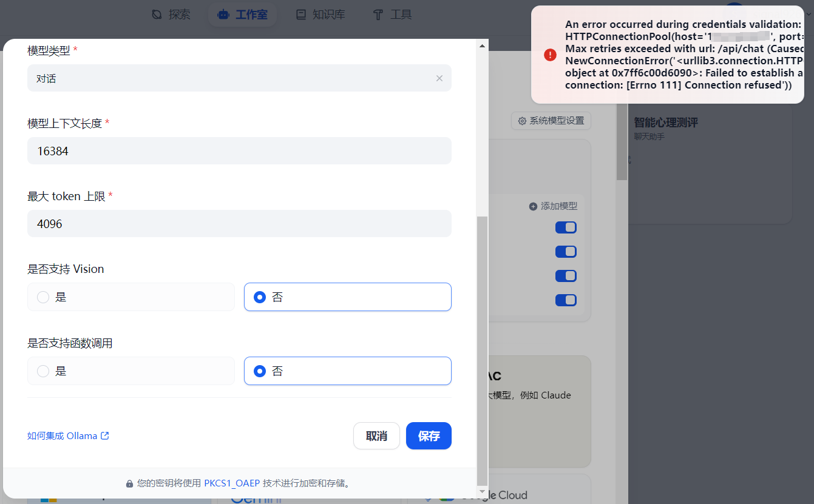Select 是 for 是否支持函数调用
Screen dimensions: 814x504
(x=131, y=371)
